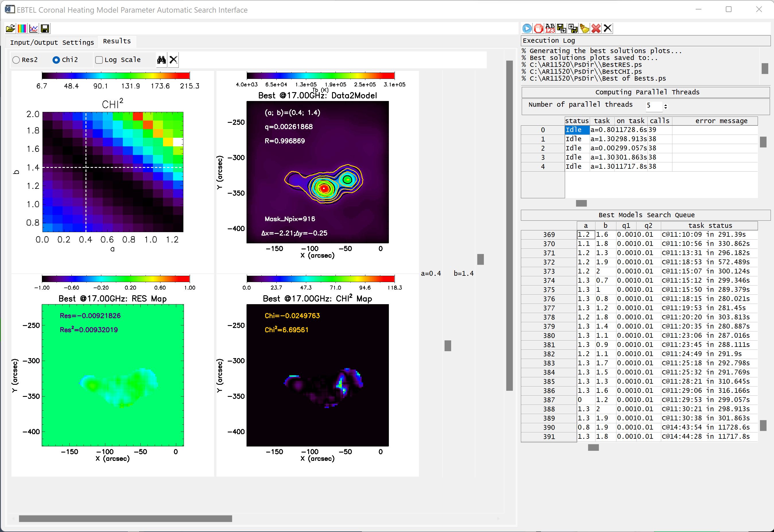Click the search queue horizontal scrollbar thumb
Image resolution: width=774 pixels, height=532 pixels.
pos(593,447)
